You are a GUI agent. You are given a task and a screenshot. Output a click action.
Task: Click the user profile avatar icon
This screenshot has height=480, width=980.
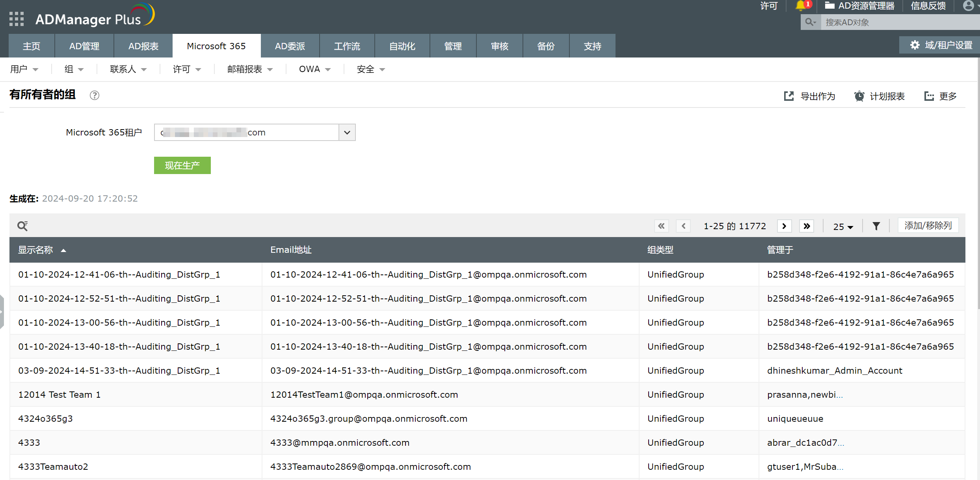coord(968,6)
